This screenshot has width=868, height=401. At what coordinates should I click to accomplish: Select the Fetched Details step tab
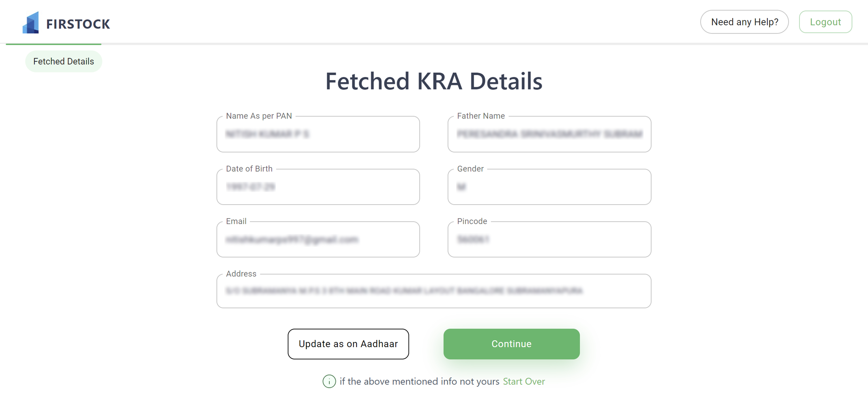(x=64, y=61)
